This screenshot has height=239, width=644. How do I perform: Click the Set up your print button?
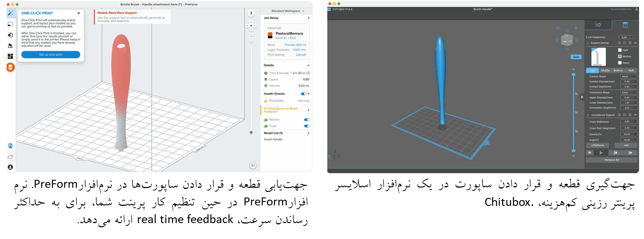(x=51, y=55)
